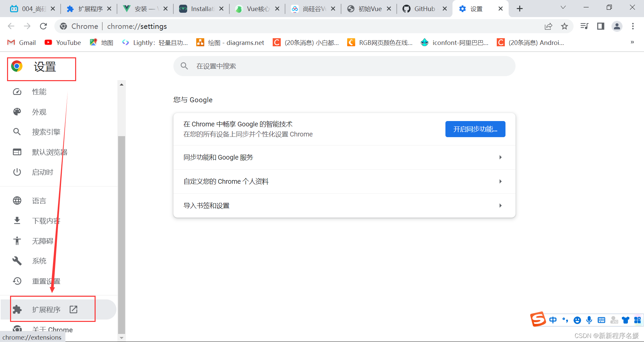Open iconfont-阿里巴巴 bookmark
Screen dimensions: 644x342
pos(454,43)
